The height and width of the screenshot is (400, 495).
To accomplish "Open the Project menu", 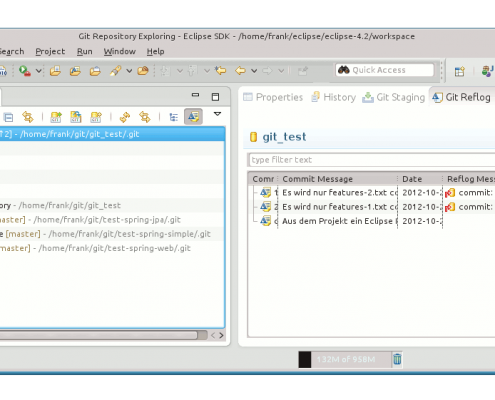I will click(50, 51).
